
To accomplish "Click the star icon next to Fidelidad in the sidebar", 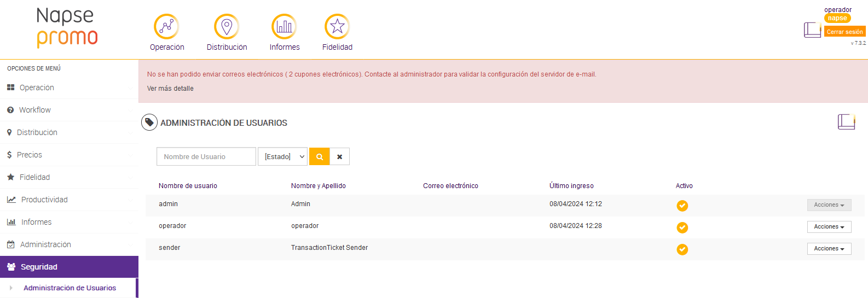I will (10, 177).
